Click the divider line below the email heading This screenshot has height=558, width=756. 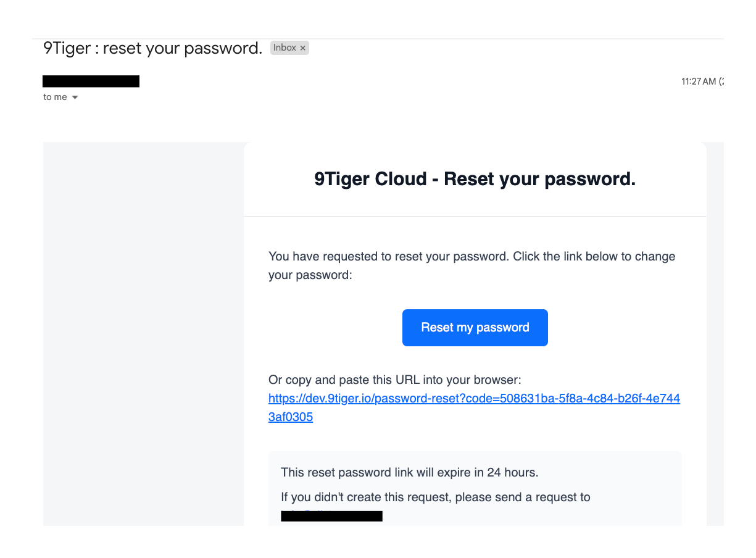(x=475, y=217)
